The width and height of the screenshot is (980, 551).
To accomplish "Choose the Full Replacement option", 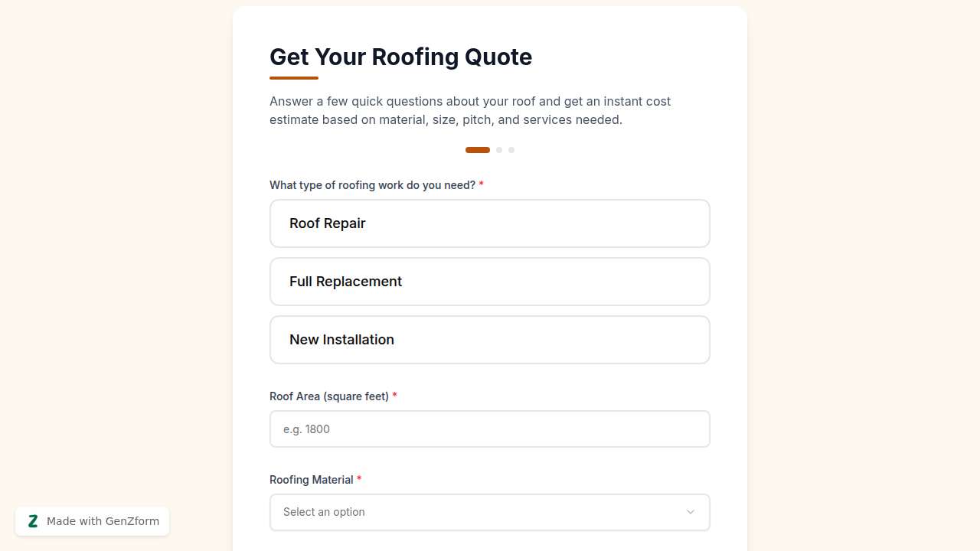I will click(x=489, y=281).
